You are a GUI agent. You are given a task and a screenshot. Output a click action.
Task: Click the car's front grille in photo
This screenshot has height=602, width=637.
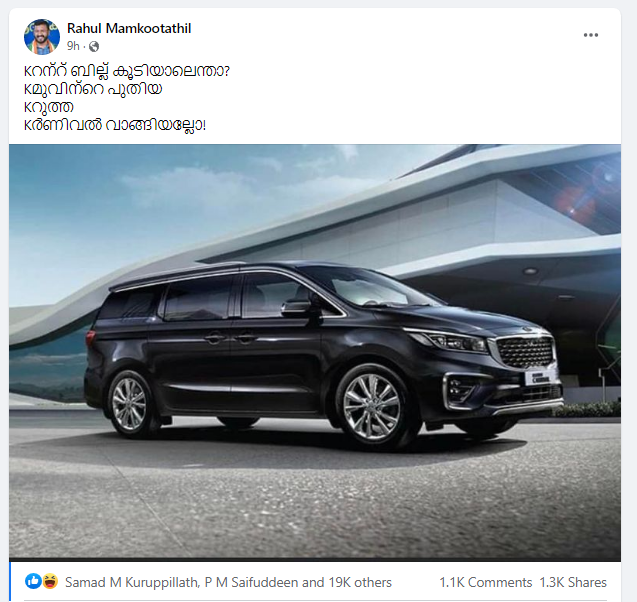point(524,351)
